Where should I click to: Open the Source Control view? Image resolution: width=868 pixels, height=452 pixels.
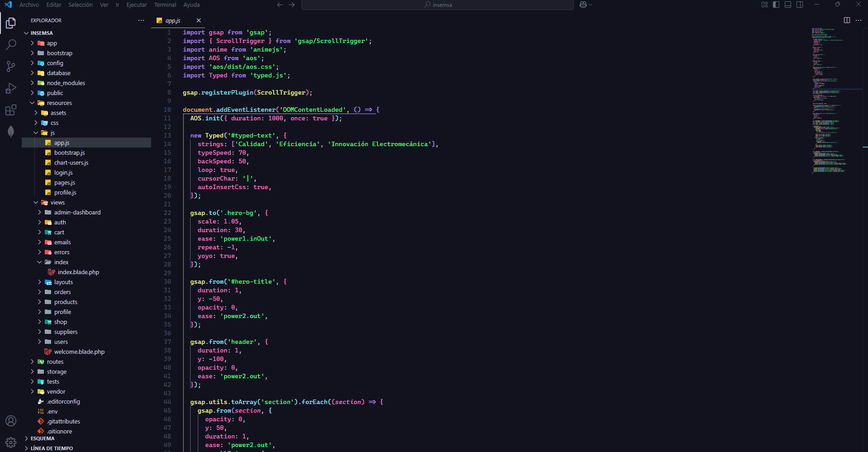[x=11, y=66]
